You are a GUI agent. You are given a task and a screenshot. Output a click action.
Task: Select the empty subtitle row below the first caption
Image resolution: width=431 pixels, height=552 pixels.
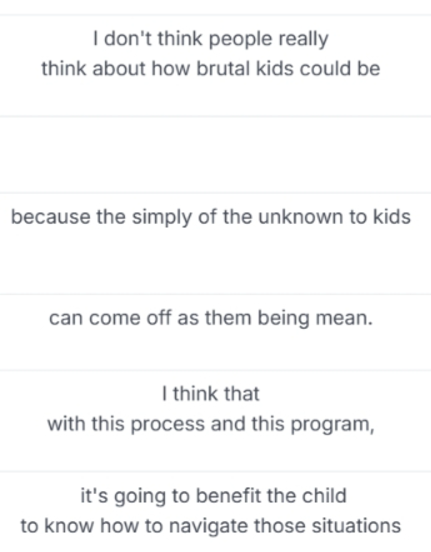coord(216,155)
